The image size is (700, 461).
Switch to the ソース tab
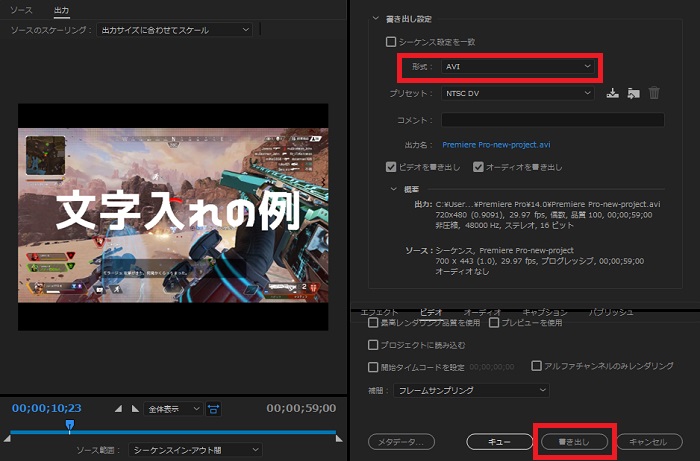pyautogui.click(x=21, y=10)
